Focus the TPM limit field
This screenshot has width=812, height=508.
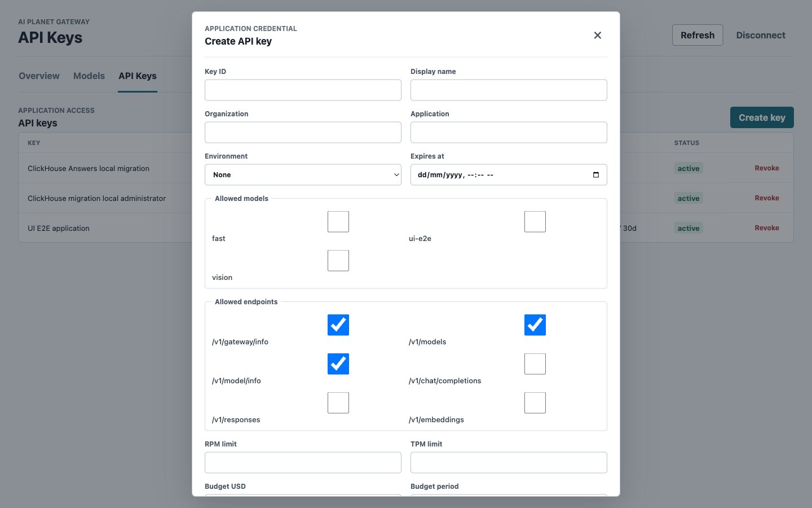pos(509,463)
